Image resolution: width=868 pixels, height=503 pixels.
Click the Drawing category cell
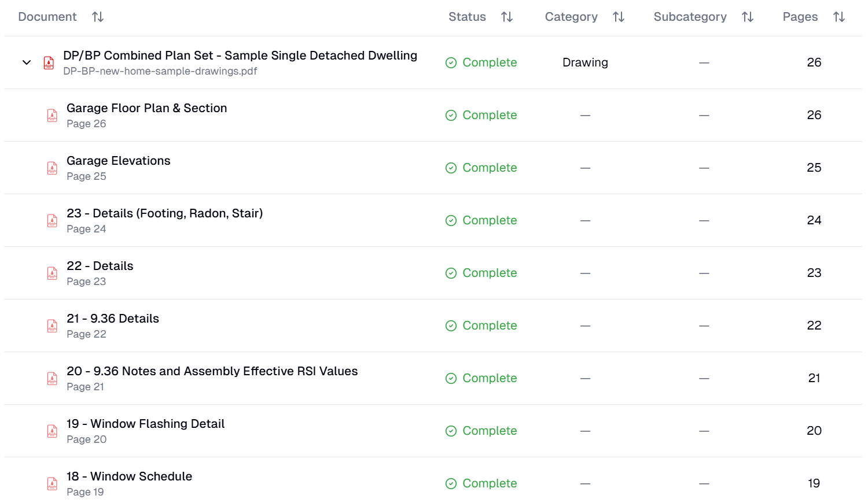(585, 62)
